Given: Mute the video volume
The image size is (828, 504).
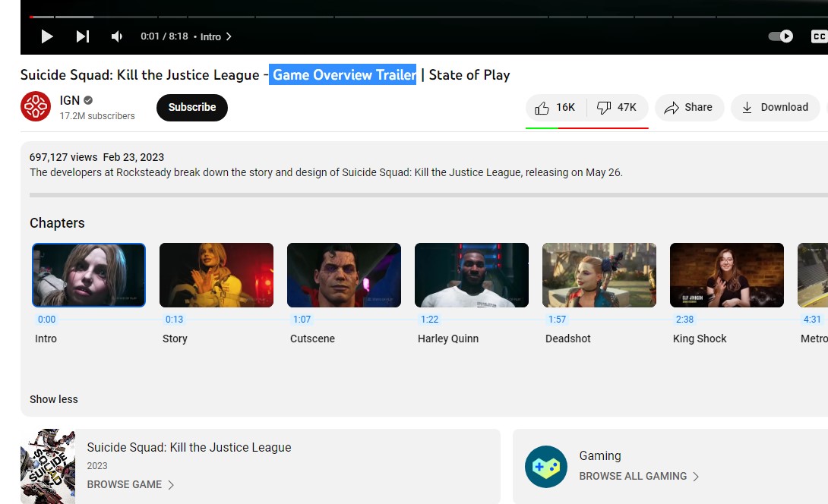Looking at the screenshot, I should click(x=117, y=36).
